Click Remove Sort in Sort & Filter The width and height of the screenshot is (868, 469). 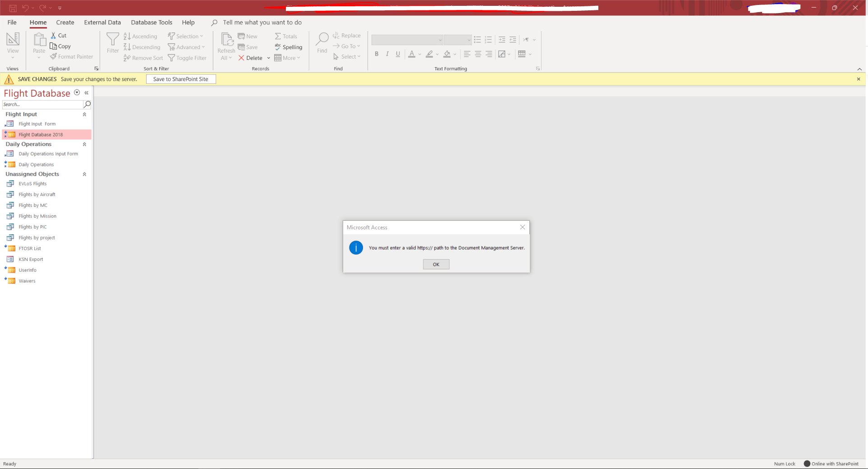pyautogui.click(x=143, y=58)
